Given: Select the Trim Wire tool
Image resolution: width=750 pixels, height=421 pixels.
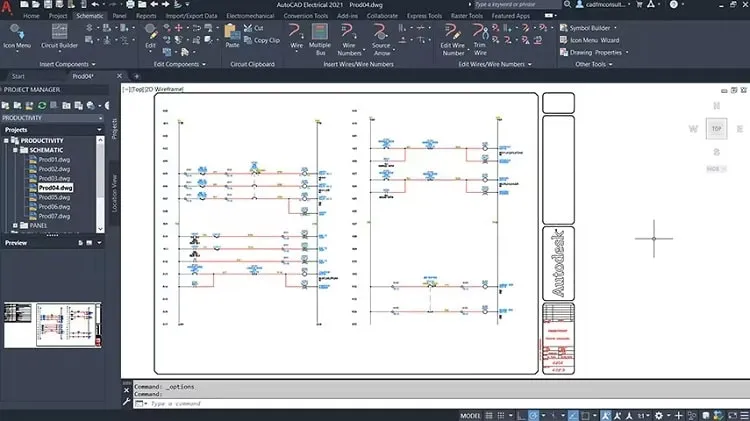Looking at the screenshot, I should pos(480,39).
